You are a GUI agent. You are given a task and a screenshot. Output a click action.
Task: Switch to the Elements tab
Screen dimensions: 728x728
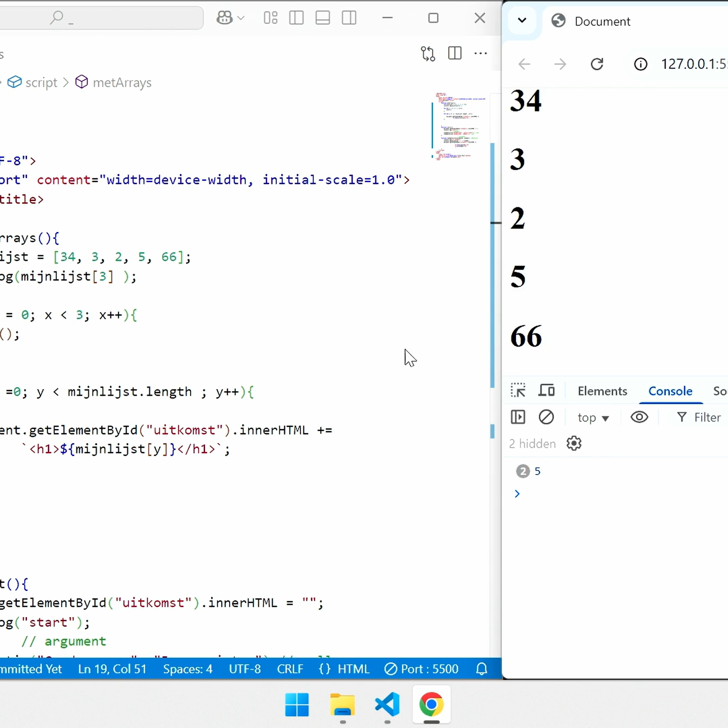(x=602, y=391)
